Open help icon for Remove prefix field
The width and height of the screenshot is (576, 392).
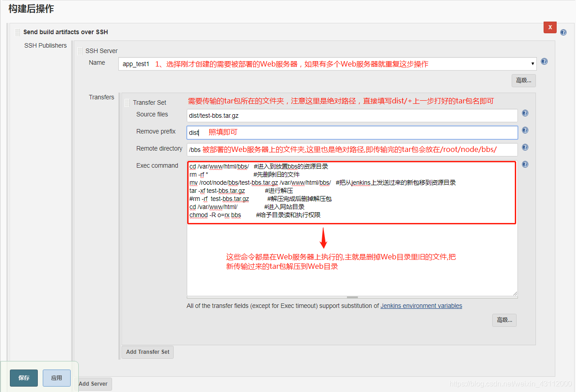click(x=525, y=130)
